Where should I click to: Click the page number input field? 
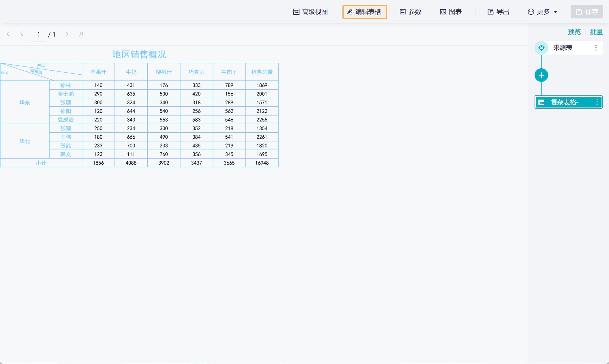point(39,34)
